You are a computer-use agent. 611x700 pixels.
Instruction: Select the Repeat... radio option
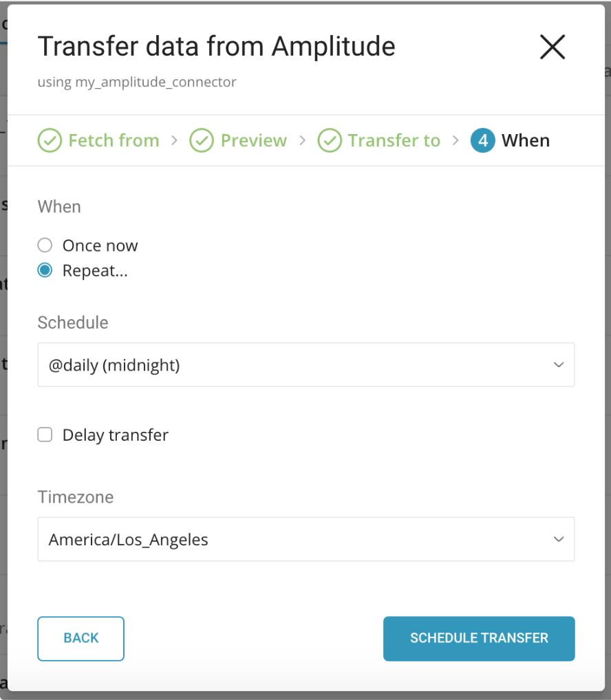(x=45, y=270)
